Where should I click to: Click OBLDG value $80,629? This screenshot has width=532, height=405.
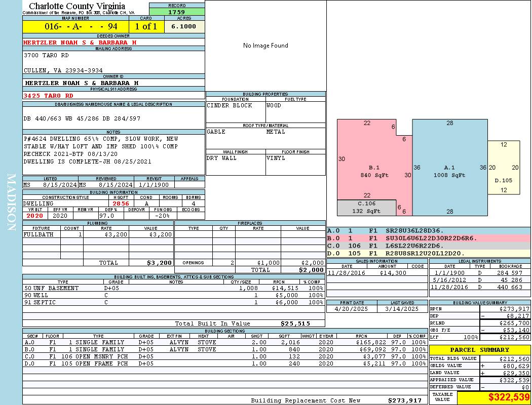coord(516,366)
